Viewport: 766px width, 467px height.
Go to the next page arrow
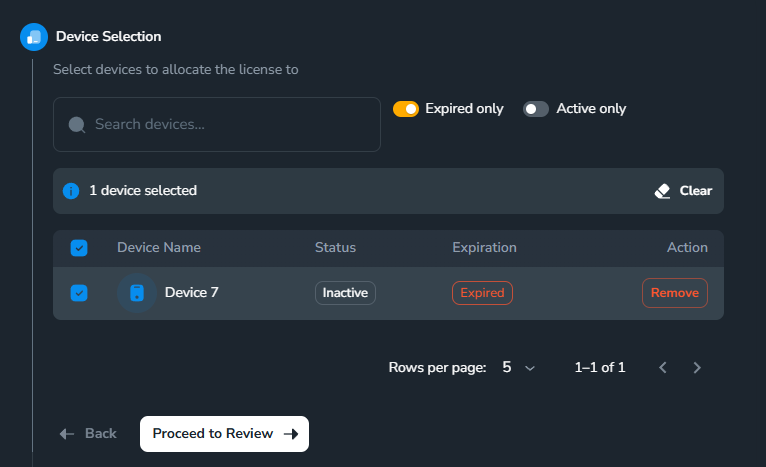(x=697, y=367)
